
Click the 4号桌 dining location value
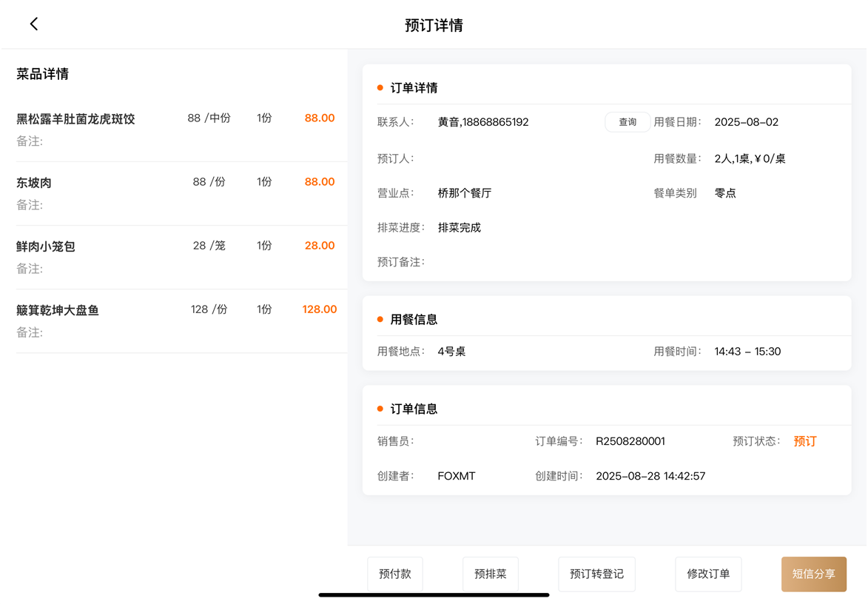(x=451, y=352)
